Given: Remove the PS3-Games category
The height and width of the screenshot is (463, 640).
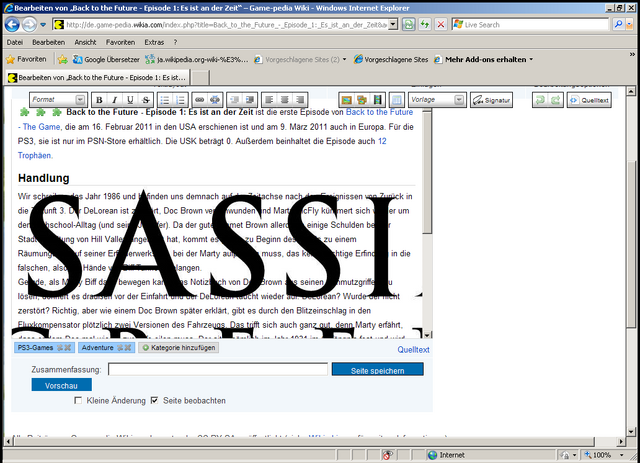Looking at the screenshot, I should [x=68, y=348].
